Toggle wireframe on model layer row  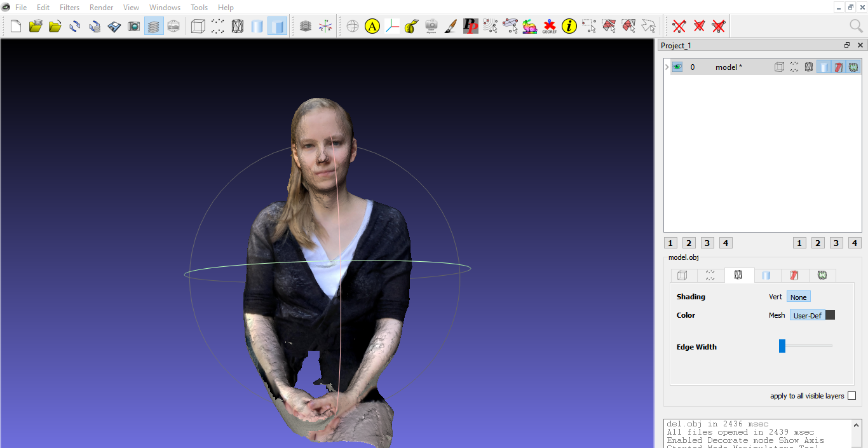809,67
